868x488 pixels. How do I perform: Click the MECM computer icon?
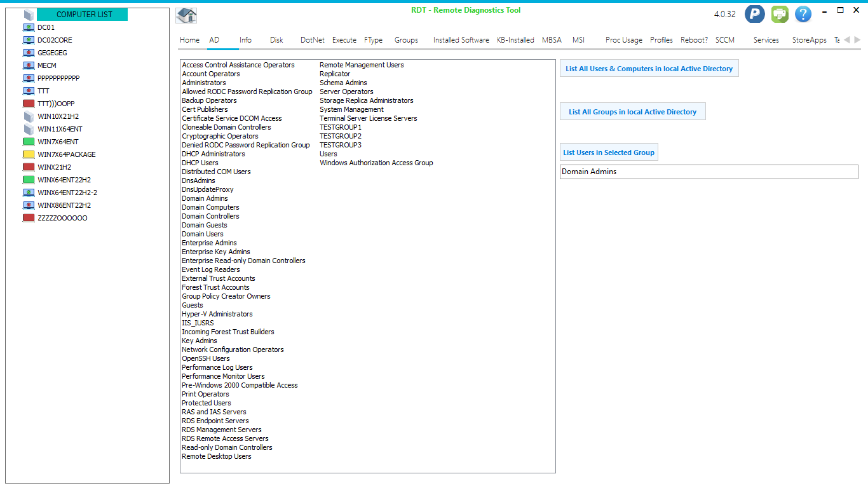click(x=29, y=65)
